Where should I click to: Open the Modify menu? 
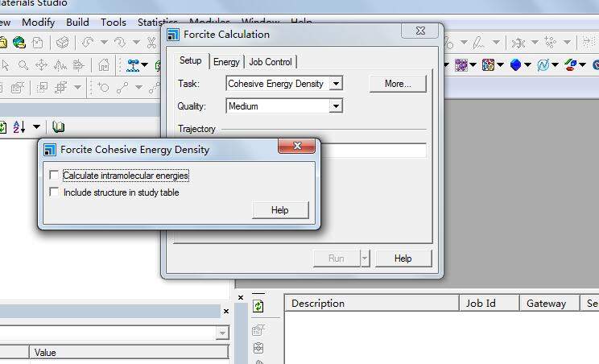click(x=38, y=23)
